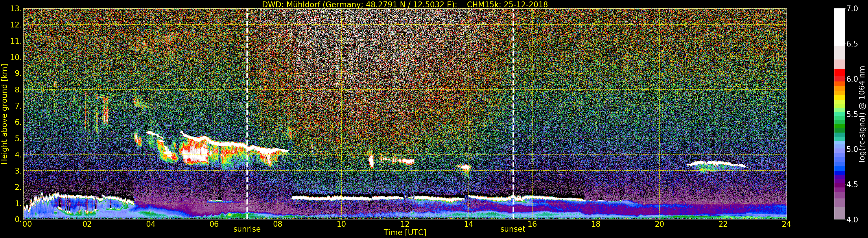Click the 'Height above ground [km]' axis label
The image size is (868, 238).
pyautogui.click(x=4, y=114)
